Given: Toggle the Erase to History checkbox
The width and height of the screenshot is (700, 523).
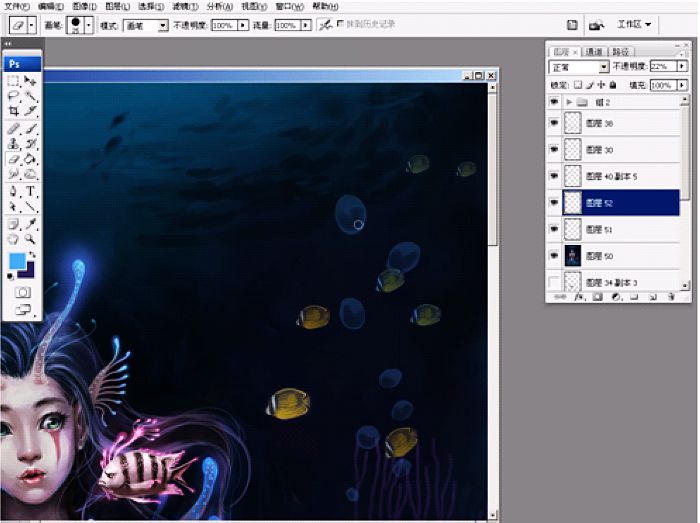Looking at the screenshot, I should [340, 24].
